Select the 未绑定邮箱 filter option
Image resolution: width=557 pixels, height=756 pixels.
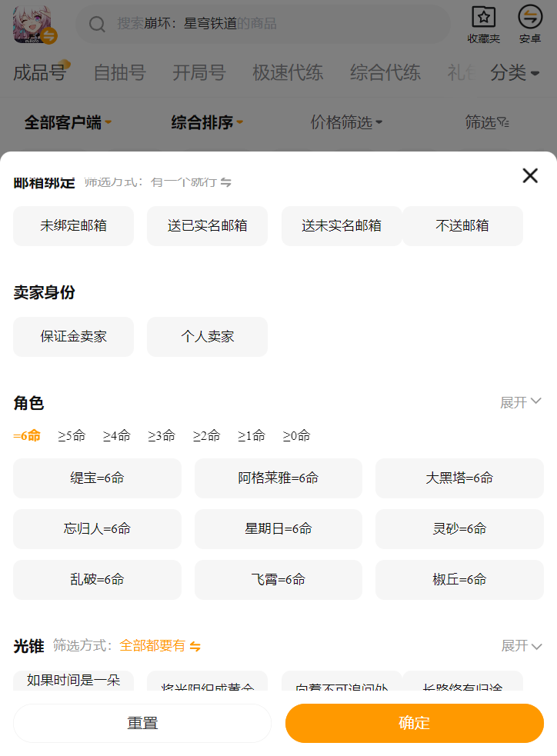(x=73, y=226)
